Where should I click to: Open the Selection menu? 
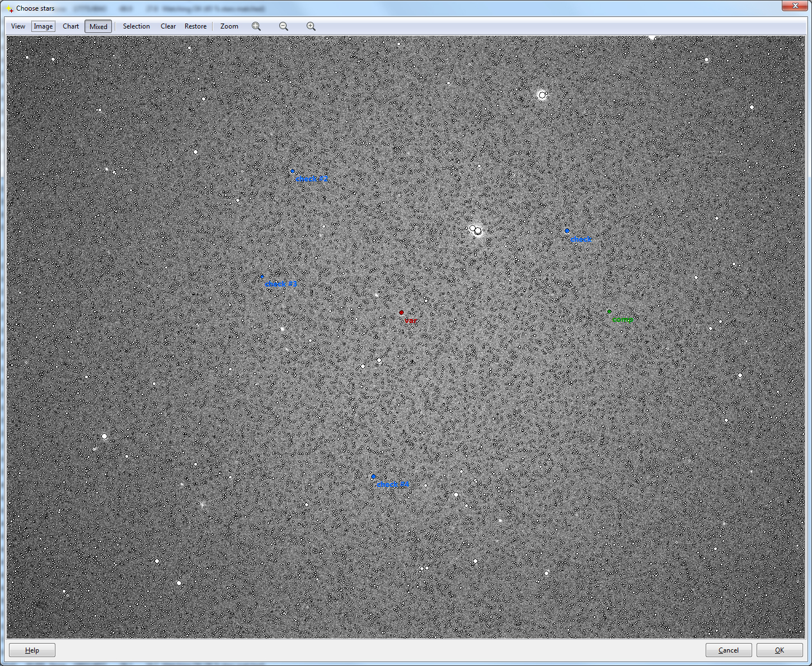tap(136, 26)
